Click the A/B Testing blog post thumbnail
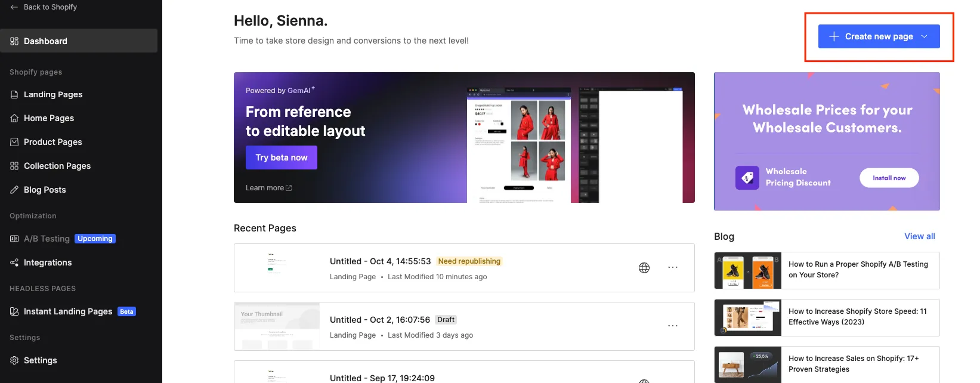This screenshot has height=383, width=980. coord(748,270)
